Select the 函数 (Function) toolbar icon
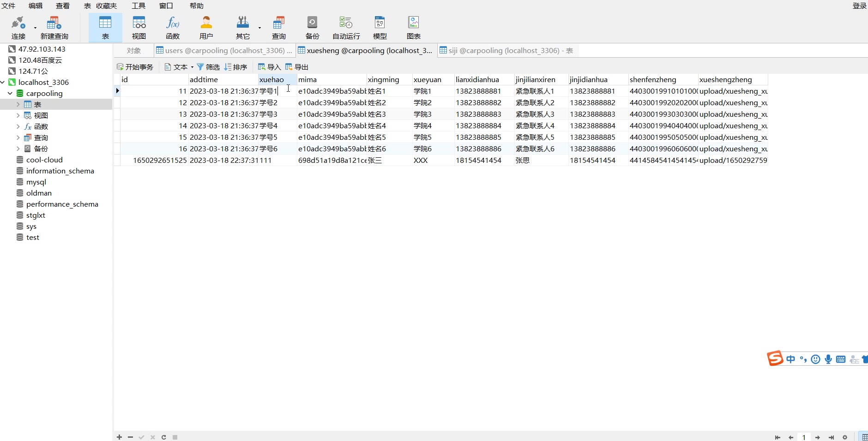The height and width of the screenshot is (441, 868). pyautogui.click(x=173, y=28)
